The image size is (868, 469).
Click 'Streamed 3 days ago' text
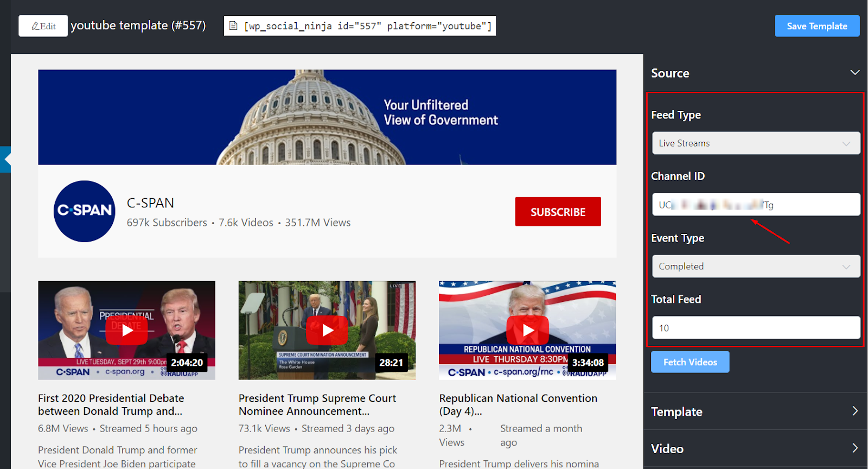click(x=348, y=429)
